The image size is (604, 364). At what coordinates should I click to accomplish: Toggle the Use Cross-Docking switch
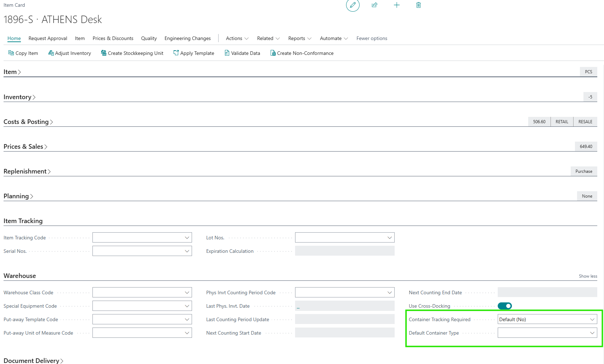504,306
